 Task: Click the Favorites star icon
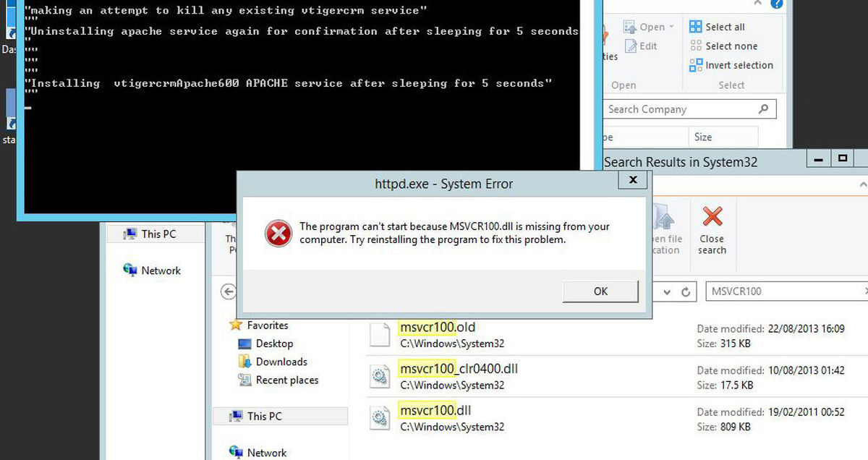click(x=235, y=325)
